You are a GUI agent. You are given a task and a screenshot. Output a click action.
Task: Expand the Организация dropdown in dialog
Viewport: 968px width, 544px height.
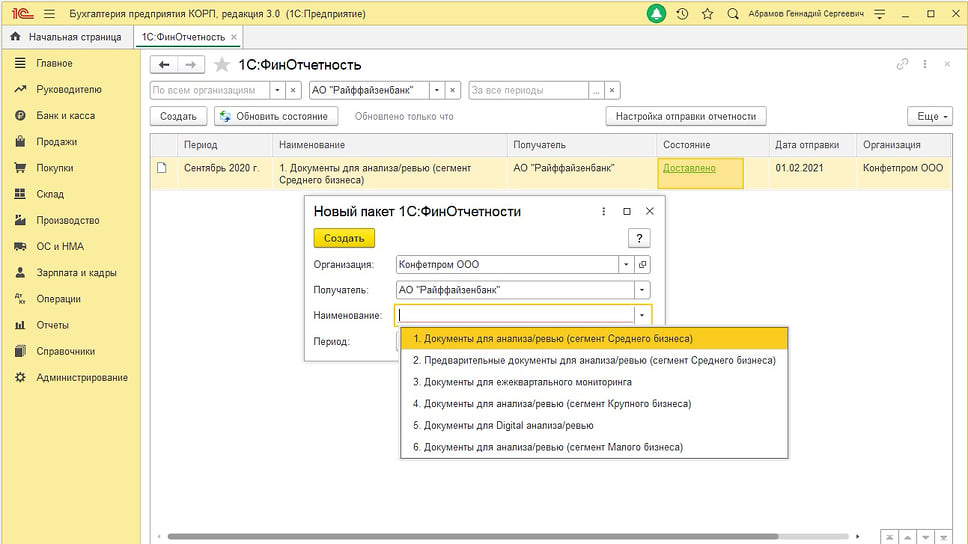pos(625,265)
